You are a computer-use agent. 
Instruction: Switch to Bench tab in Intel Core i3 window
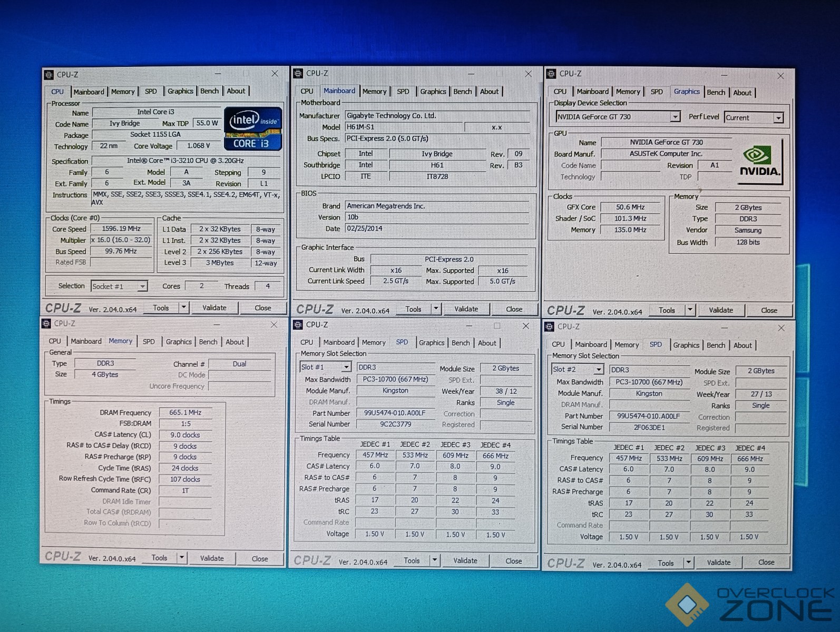click(209, 91)
